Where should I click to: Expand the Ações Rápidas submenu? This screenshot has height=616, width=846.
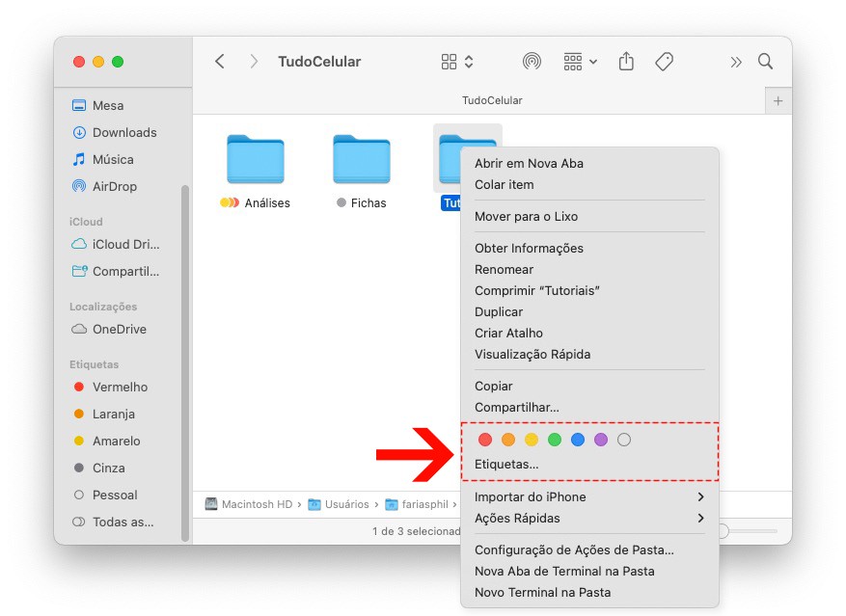tap(588, 518)
